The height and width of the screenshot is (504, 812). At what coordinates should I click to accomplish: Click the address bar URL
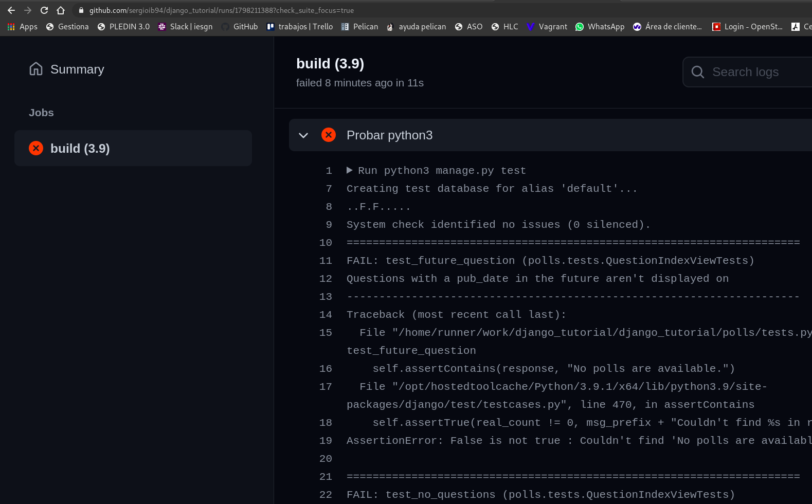tap(221, 10)
